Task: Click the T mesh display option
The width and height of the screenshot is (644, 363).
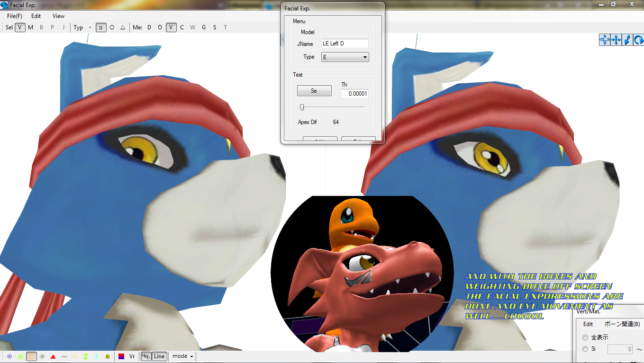Action: click(226, 27)
